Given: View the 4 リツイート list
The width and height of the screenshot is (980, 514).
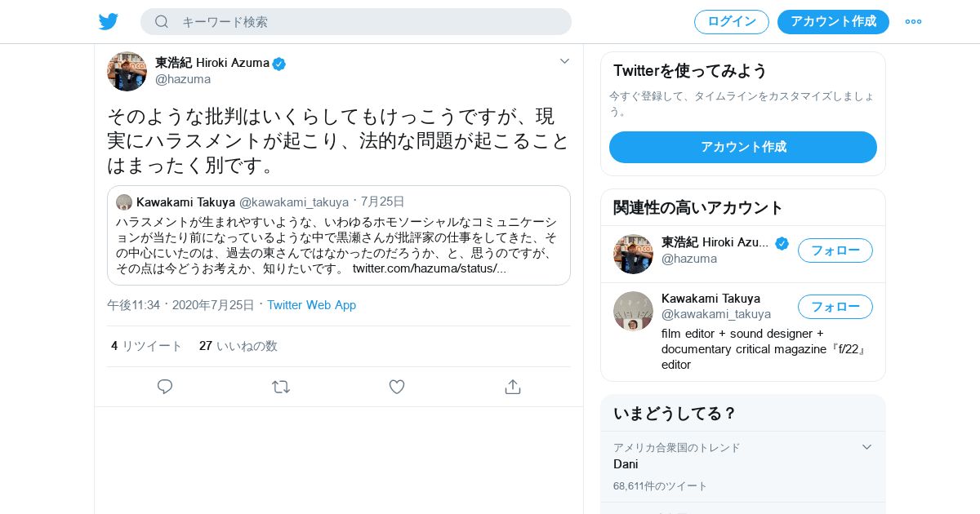Looking at the screenshot, I should click(147, 346).
